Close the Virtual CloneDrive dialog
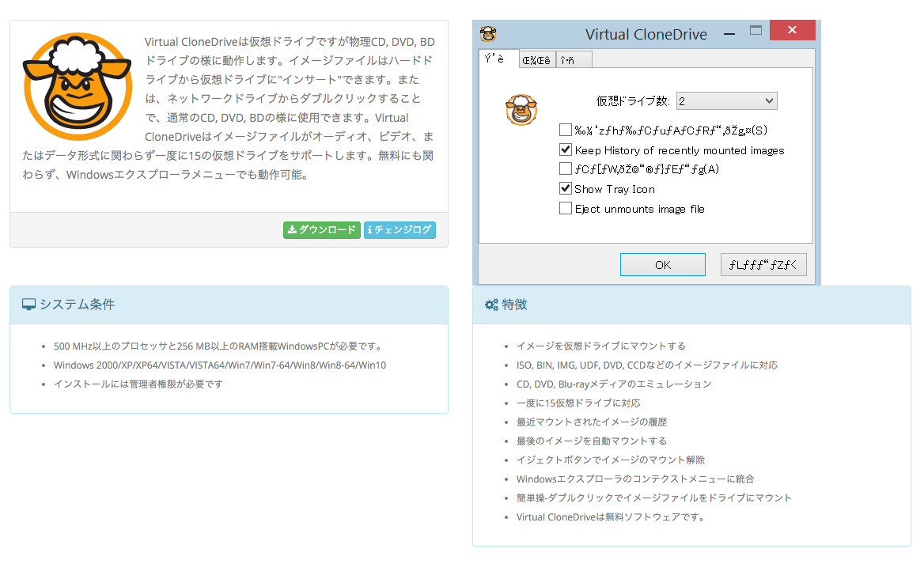Viewport: 924px width, 564px height. [793, 30]
